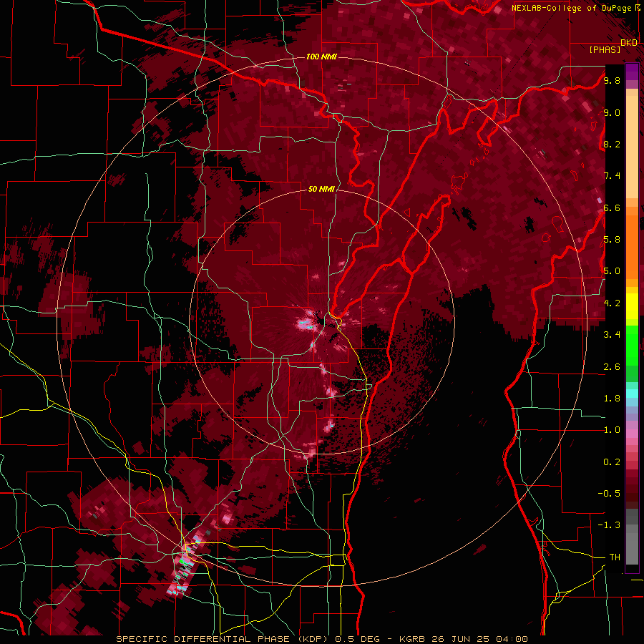The image size is (644, 644).
Task: Click the 100 NMI range ring label
Action: click(321, 57)
